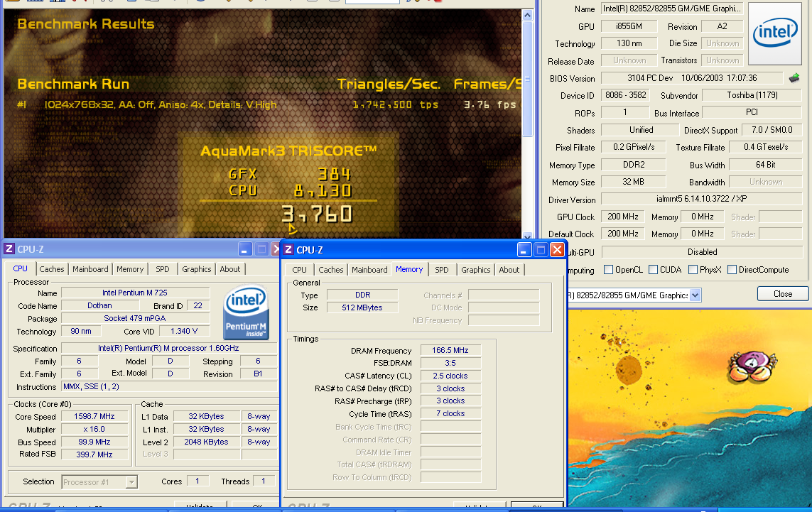Open Mainboard tab in the CPU-Z processor window

click(90, 269)
